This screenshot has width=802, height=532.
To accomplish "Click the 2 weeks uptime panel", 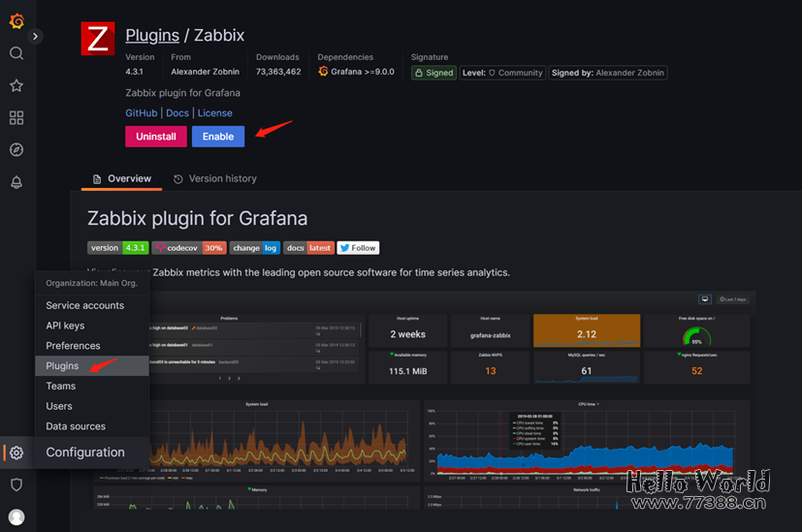I will (407, 330).
